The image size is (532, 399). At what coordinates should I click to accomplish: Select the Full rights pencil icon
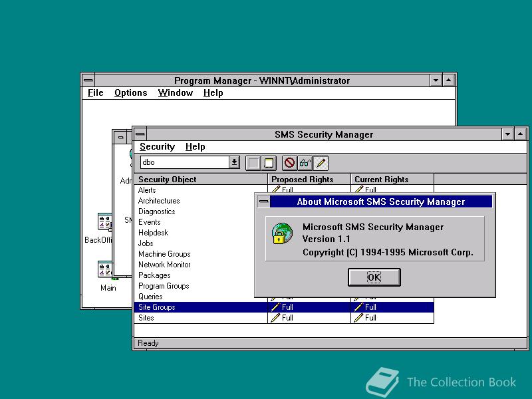pos(321,163)
